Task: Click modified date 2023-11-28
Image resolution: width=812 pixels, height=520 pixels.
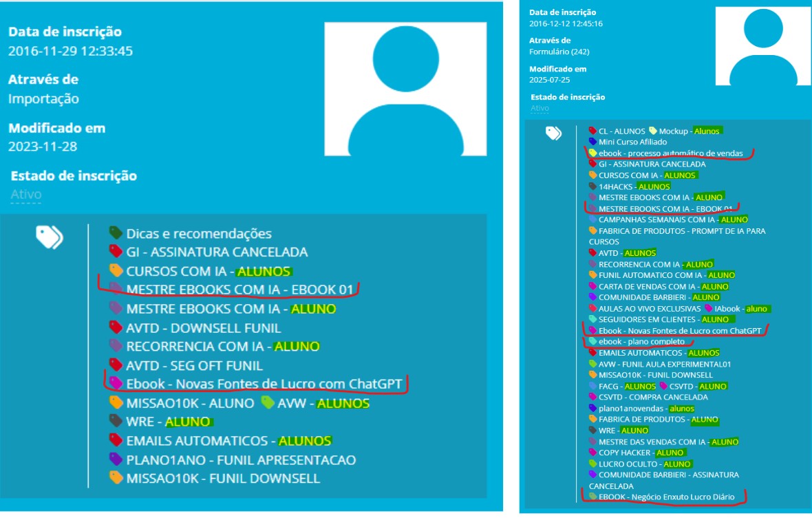Action: (x=43, y=147)
